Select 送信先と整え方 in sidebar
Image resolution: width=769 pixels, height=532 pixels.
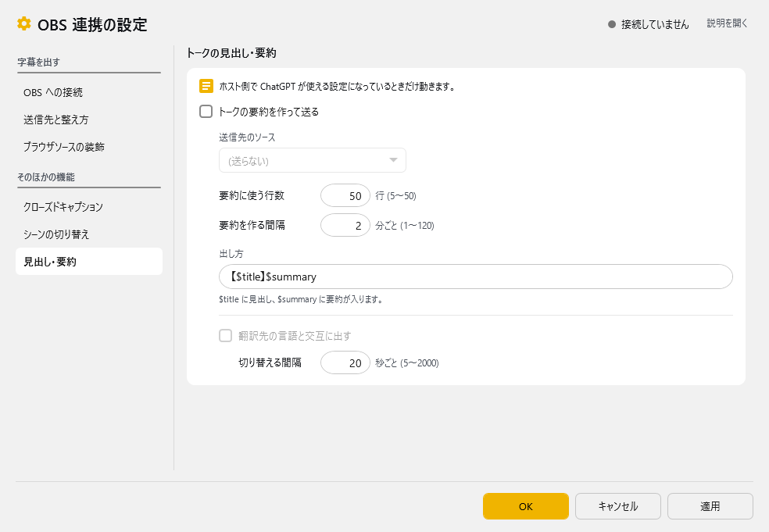tap(89, 120)
